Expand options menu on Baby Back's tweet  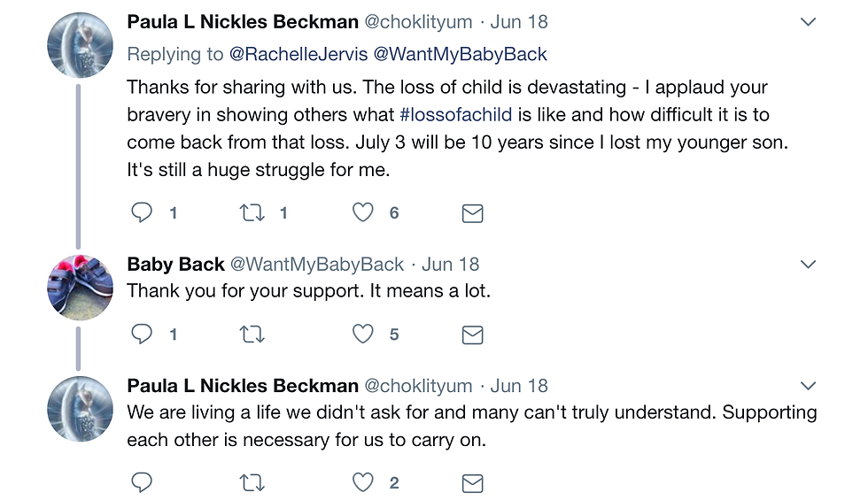pyautogui.click(x=808, y=265)
